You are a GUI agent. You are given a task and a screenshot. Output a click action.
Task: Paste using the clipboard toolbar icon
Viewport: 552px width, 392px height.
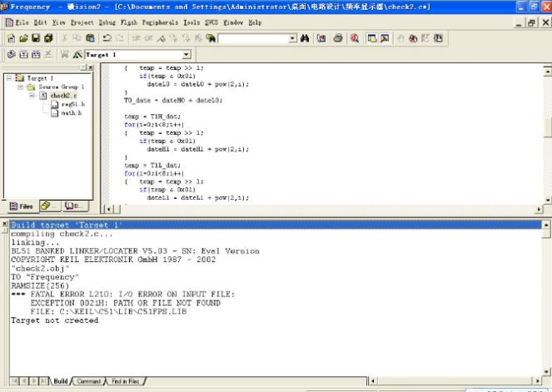pyautogui.click(x=91, y=38)
